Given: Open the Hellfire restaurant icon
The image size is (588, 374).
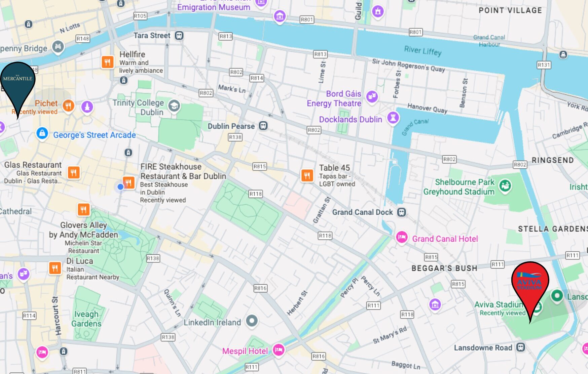Looking at the screenshot, I should [107, 62].
